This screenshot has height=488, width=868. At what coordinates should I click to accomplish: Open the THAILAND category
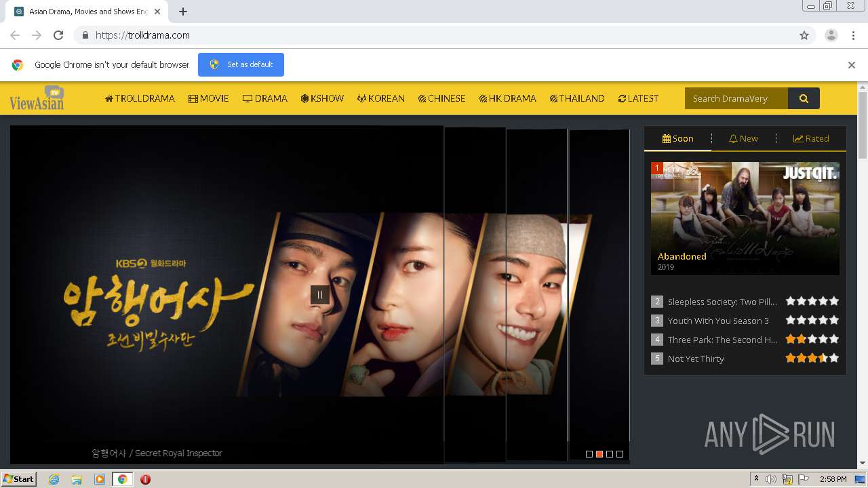tap(577, 98)
